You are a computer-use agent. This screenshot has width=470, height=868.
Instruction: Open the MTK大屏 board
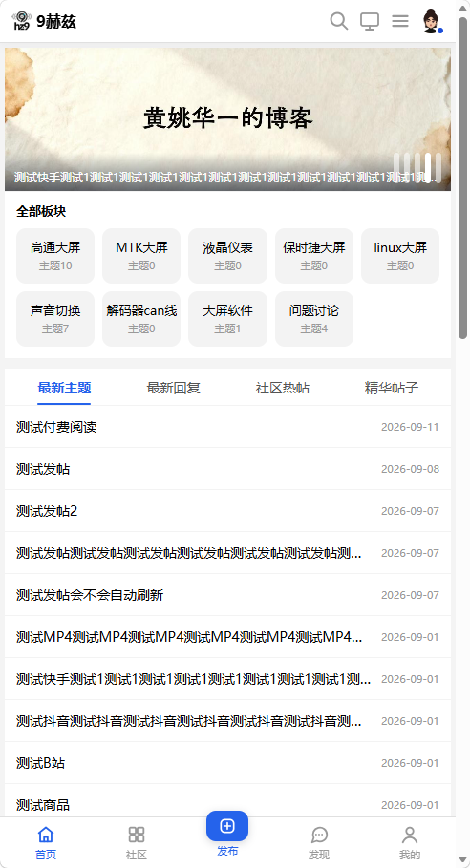click(141, 256)
